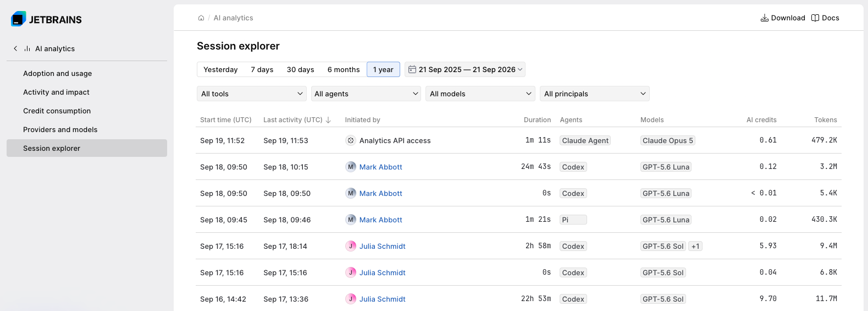Click the 11.7M tokens value

pos(826,299)
